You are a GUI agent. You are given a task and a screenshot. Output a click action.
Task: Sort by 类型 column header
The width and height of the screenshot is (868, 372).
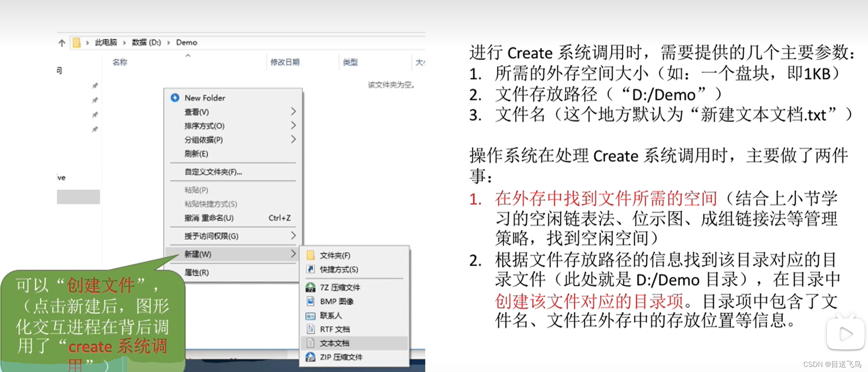tap(350, 62)
